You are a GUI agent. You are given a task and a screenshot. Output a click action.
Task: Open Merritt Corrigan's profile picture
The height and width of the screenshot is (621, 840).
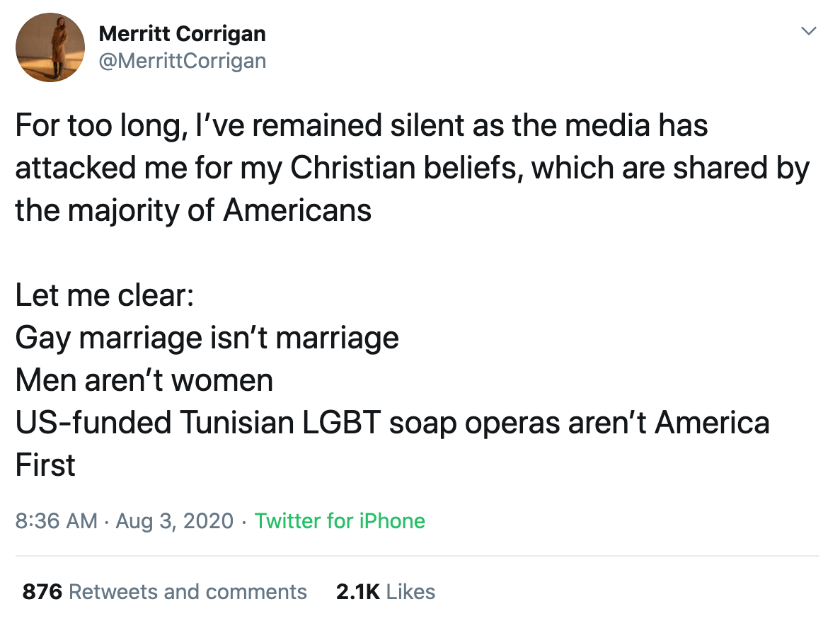(50, 47)
